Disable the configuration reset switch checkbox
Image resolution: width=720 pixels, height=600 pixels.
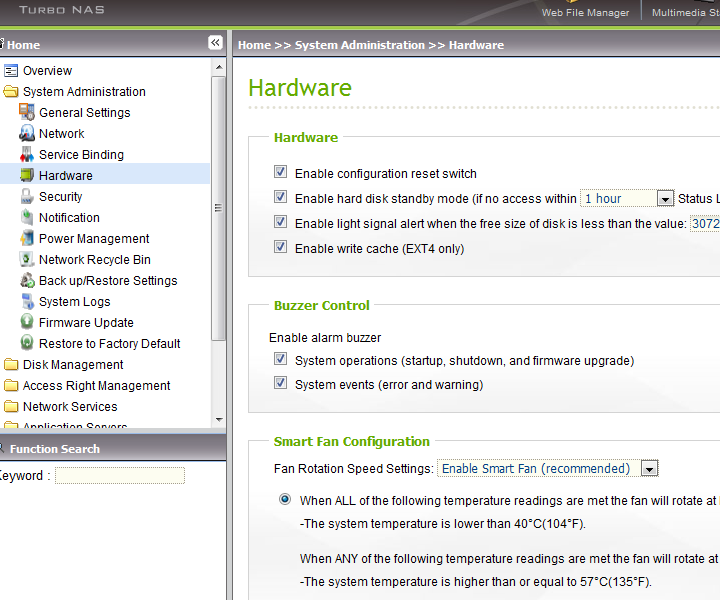click(280, 173)
